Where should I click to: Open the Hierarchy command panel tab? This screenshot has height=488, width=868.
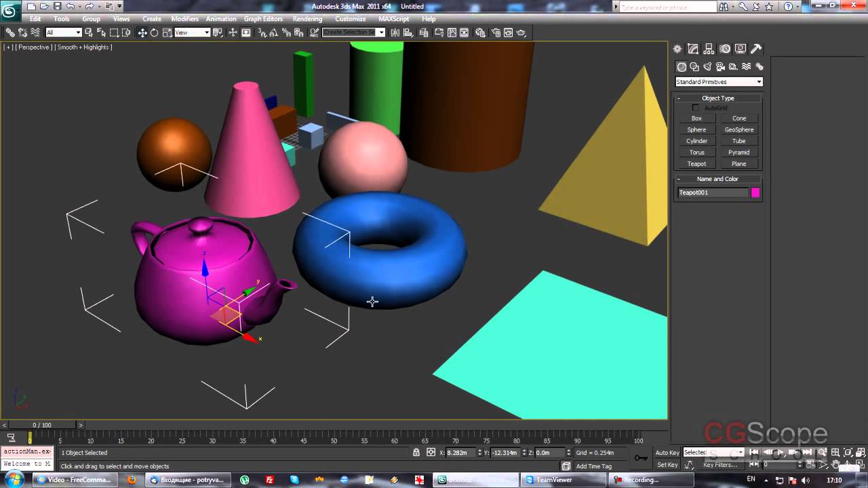[x=709, y=49]
